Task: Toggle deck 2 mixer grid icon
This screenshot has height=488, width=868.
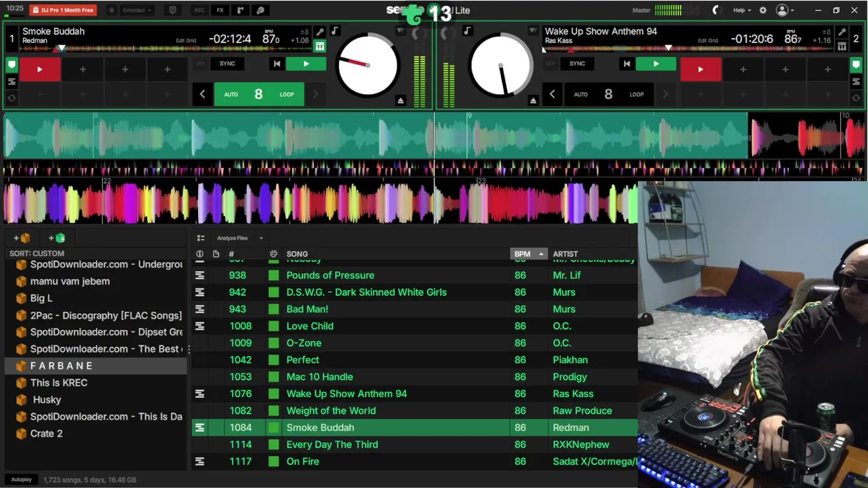Action: [x=842, y=46]
